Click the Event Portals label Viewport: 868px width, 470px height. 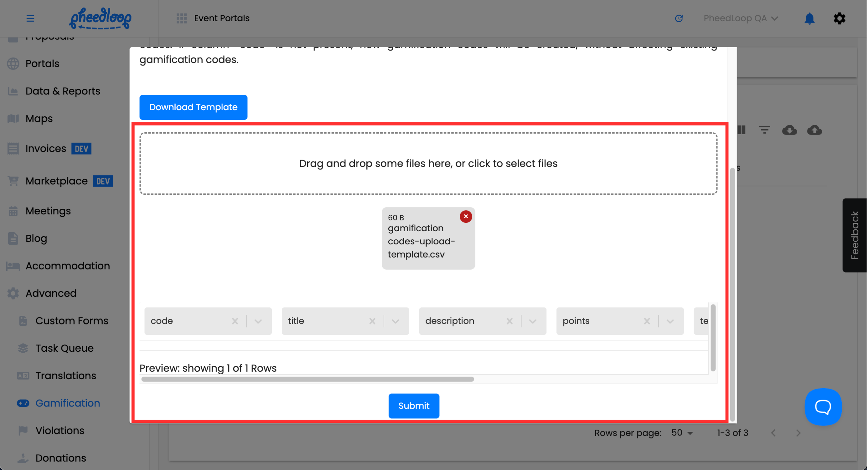[x=222, y=18]
